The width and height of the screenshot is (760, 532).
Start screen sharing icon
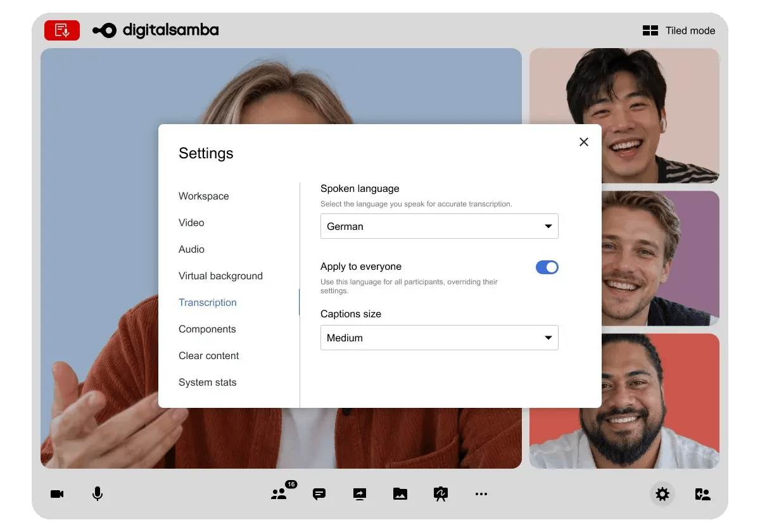(x=360, y=494)
